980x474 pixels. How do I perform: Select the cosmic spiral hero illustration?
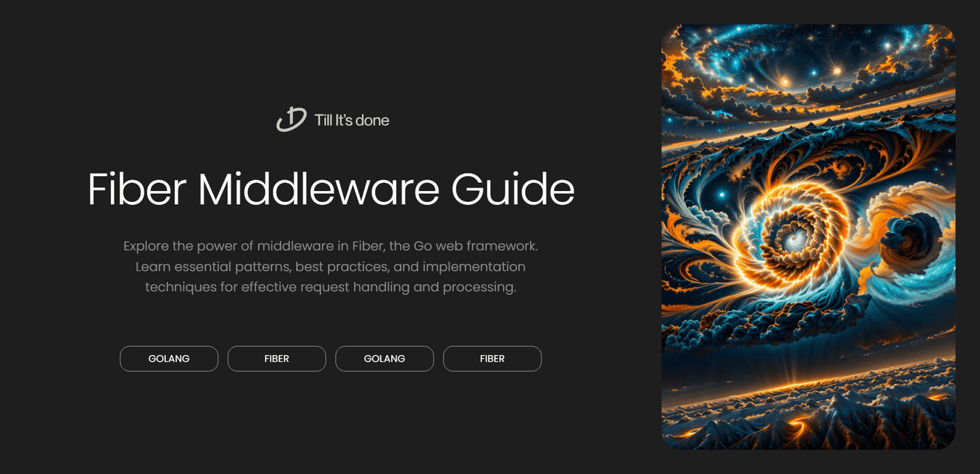pos(808,237)
